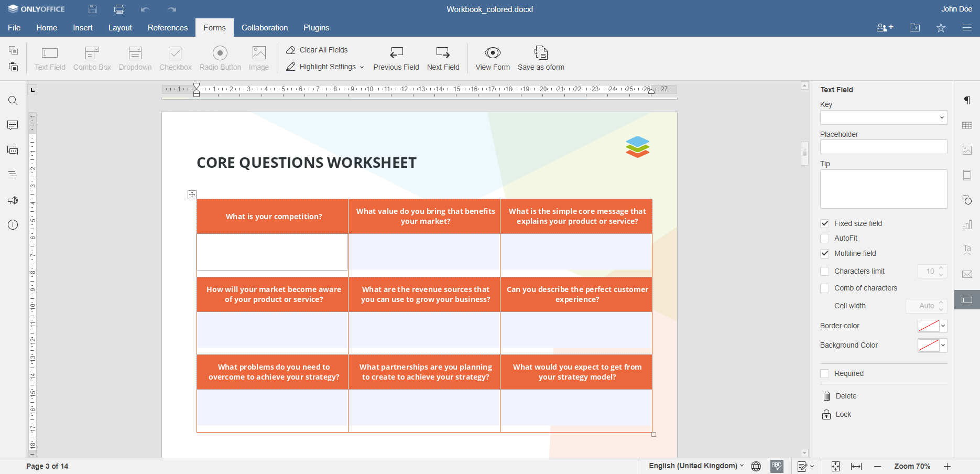The height and width of the screenshot is (474, 980).
Task: Open Table settings panel
Action: pos(967,125)
